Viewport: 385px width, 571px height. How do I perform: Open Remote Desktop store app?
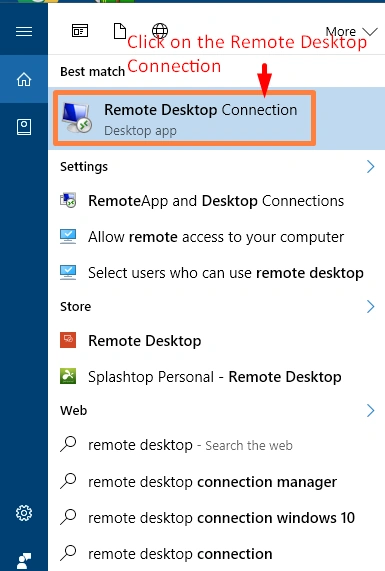tap(216, 341)
